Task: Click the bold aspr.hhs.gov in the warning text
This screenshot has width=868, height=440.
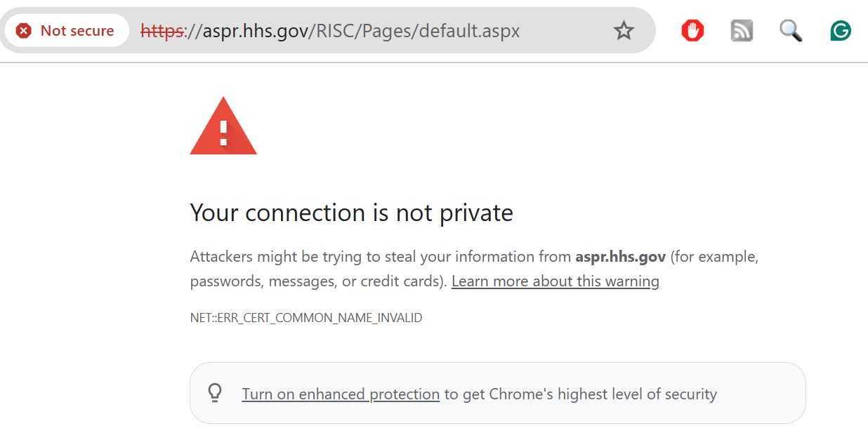Action: pos(620,257)
